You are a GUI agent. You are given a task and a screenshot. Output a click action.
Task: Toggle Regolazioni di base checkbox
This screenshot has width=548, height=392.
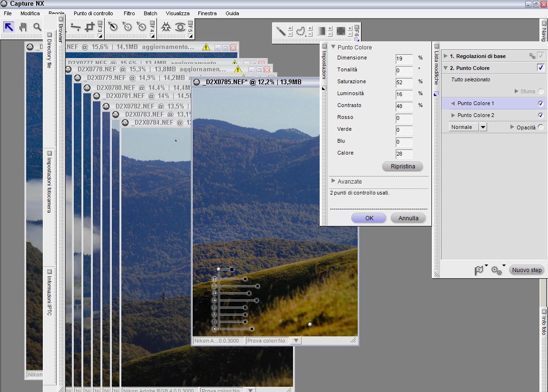coord(541,56)
